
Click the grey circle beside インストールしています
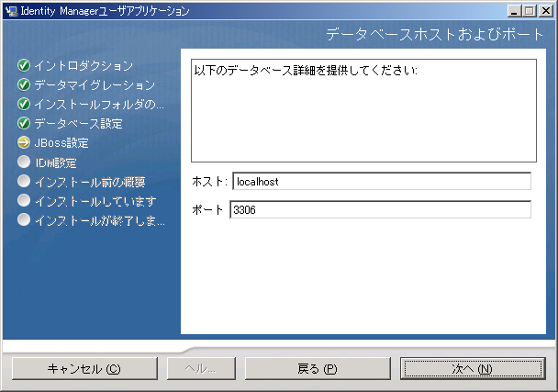(24, 200)
